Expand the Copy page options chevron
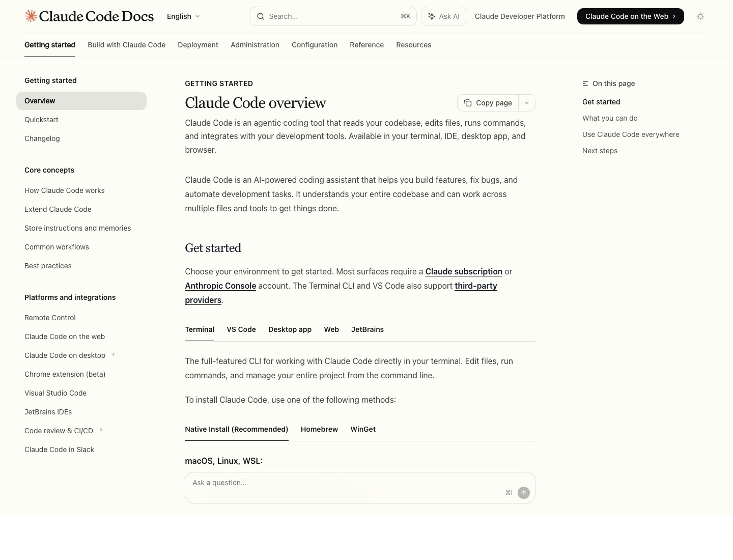This screenshot has height=560, width=733. 527,103
